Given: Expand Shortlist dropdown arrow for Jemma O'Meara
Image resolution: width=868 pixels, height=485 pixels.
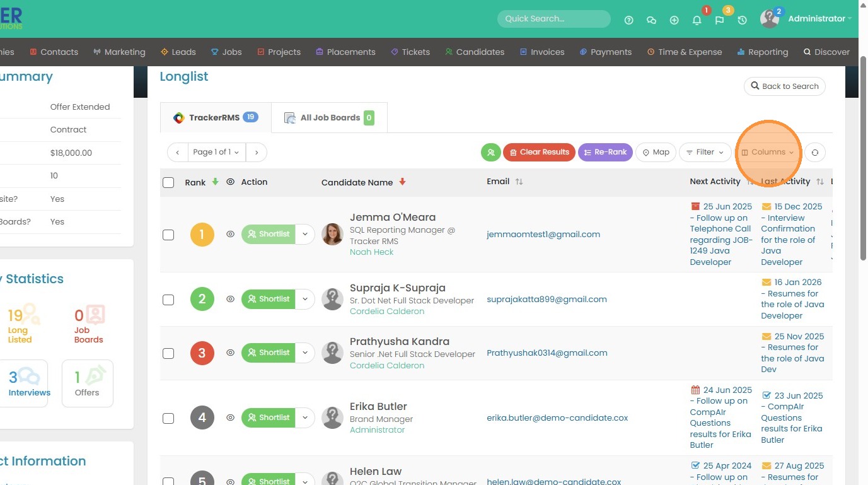Looking at the screenshot, I should (305, 234).
